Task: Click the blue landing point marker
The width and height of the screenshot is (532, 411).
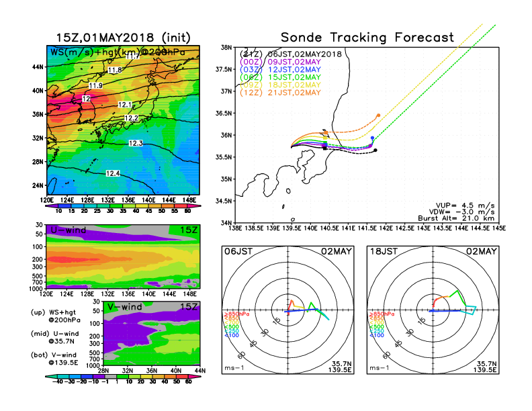Action: click(x=373, y=138)
